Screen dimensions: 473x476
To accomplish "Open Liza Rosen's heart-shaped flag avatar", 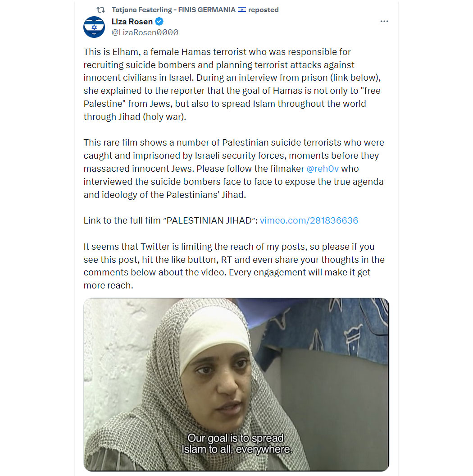I will click(x=94, y=27).
